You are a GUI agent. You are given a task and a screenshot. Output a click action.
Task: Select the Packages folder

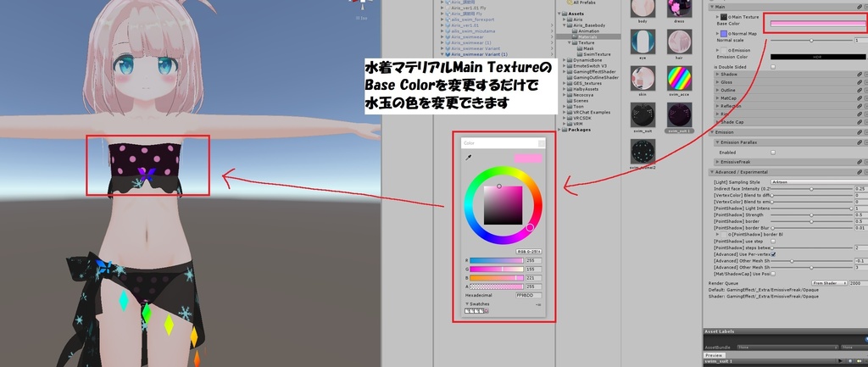pyautogui.click(x=576, y=130)
